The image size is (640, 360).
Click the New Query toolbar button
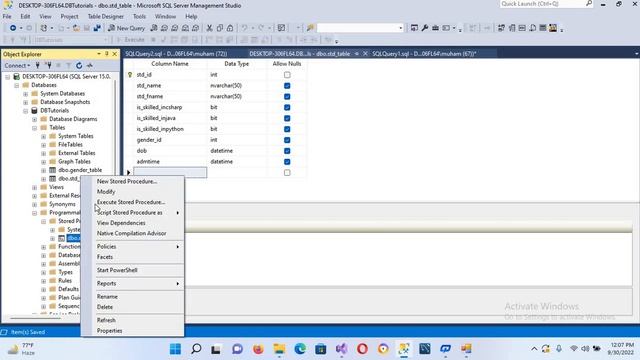127,28
